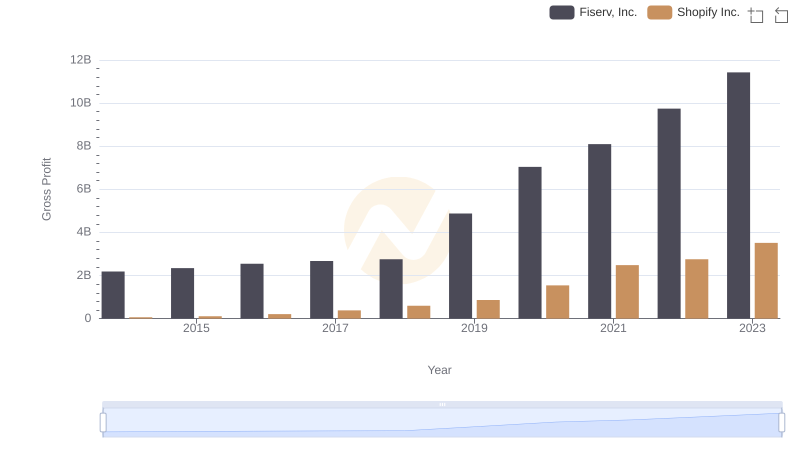Click the Shopify legend orange color swatch
The width and height of the screenshot is (800, 461).
tap(660, 12)
